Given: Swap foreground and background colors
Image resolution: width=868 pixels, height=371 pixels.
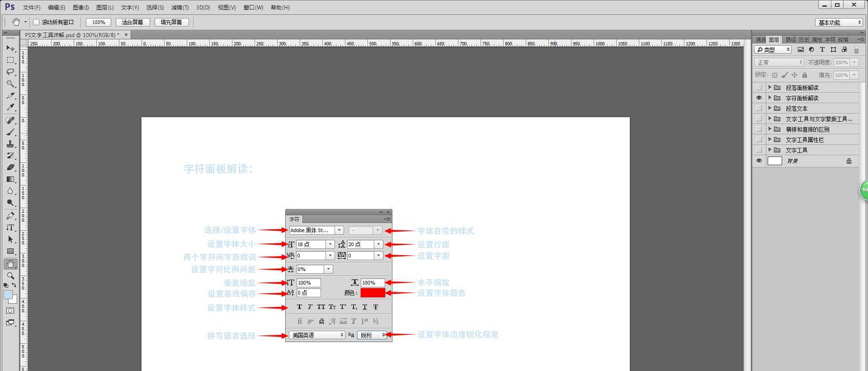Looking at the screenshot, I should click(14, 285).
